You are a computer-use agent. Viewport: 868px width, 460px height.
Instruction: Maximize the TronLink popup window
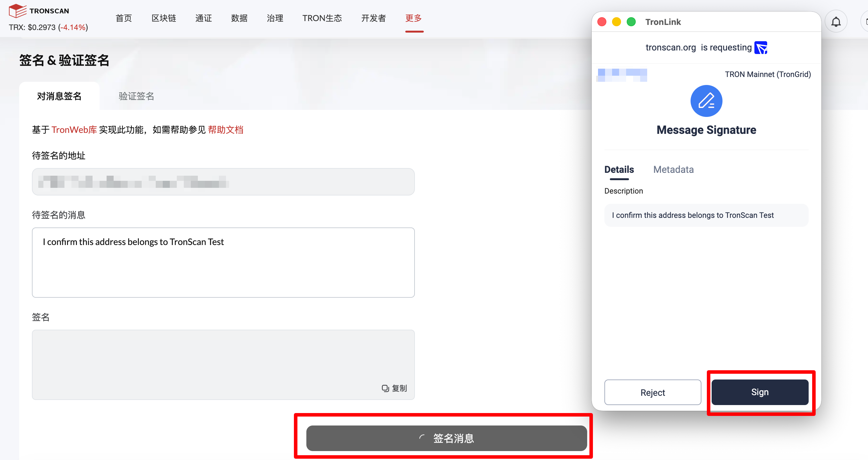(x=631, y=22)
